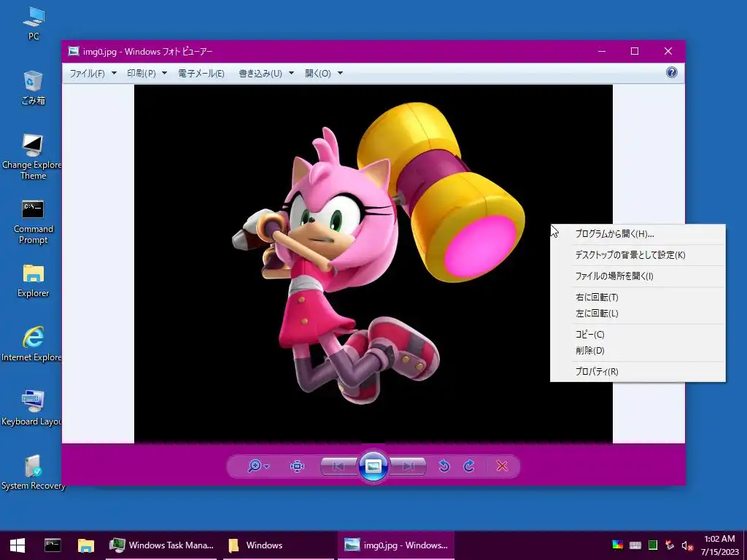Open the 書き込み(U) menu
This screenshot has width=747, height=560.
coord(260,74)
